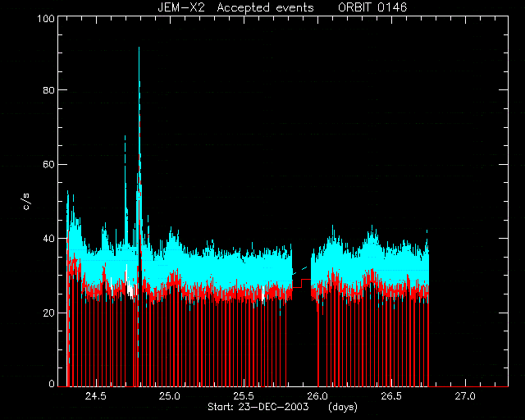Click the y-axis tick label 60
Screen dimensions: 525x420
click(x=48, y=164)
